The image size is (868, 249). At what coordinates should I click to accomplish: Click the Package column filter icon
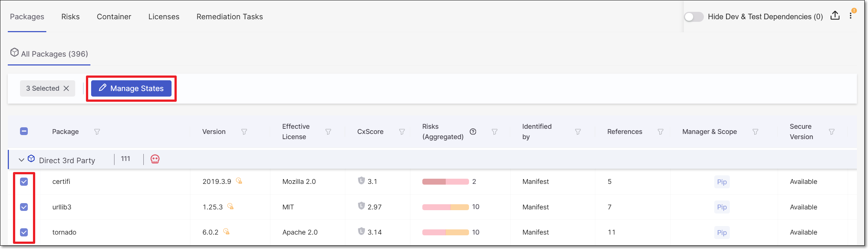pos(97,132)
